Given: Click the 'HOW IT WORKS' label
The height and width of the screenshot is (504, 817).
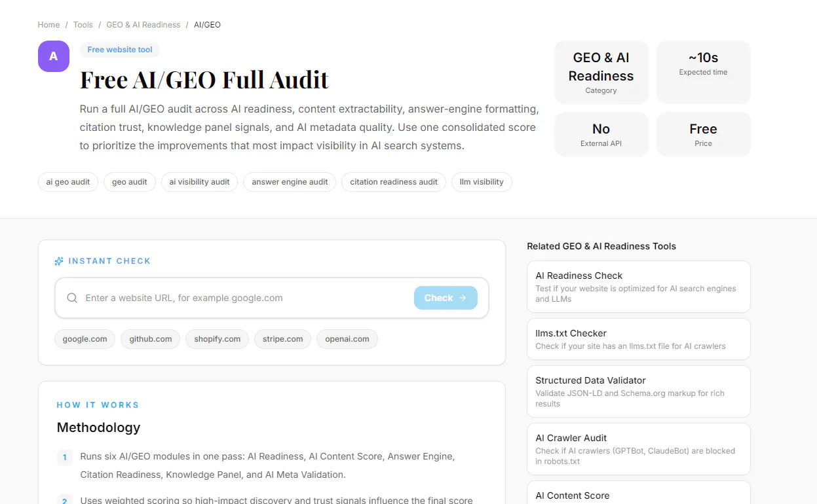Looking at the screenshot, I should 98,405.
